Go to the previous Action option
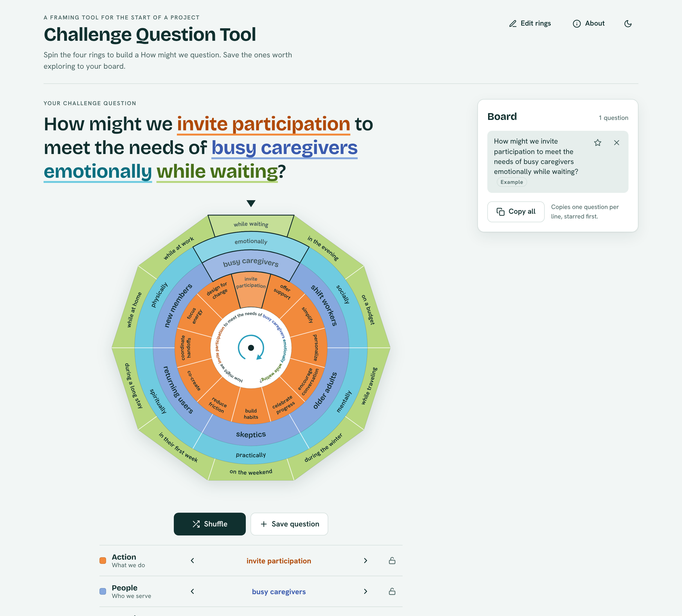Viewport: 682px width, 616px height. [x=193, y=561]
